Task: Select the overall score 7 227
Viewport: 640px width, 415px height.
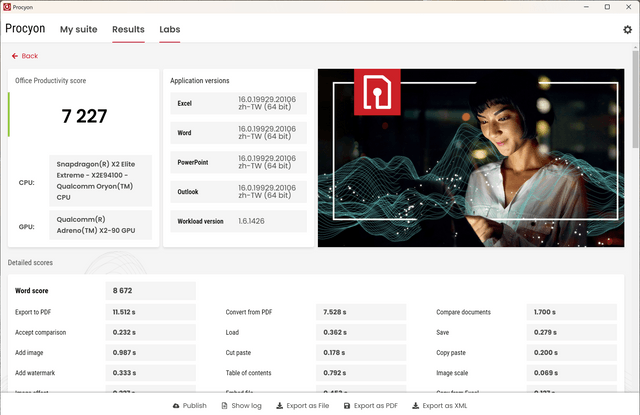Action: (x=84, y=116)
